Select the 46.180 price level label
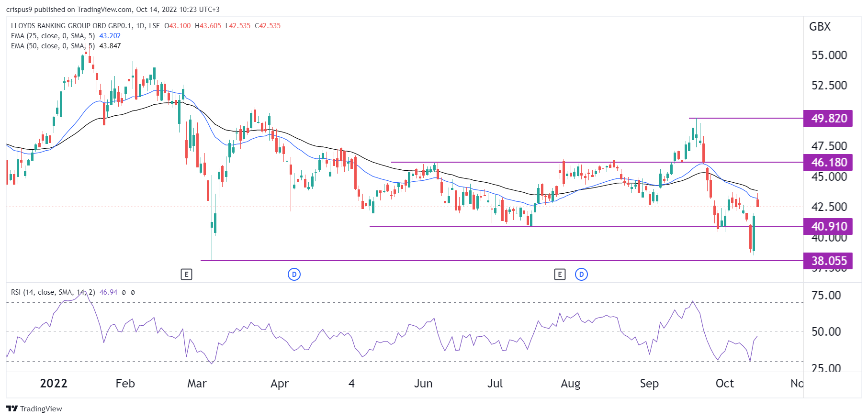Screen dimensions: 868x419 [828, 162]
